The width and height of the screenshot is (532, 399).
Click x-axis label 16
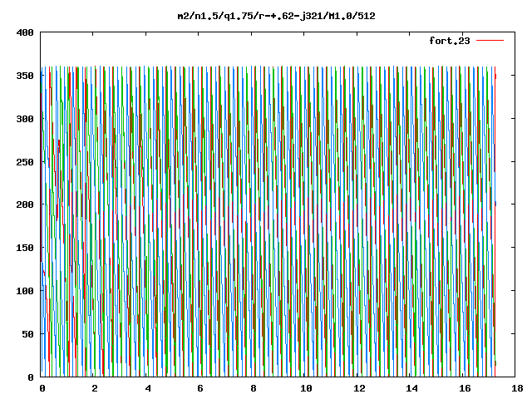(x=465, y=388)
